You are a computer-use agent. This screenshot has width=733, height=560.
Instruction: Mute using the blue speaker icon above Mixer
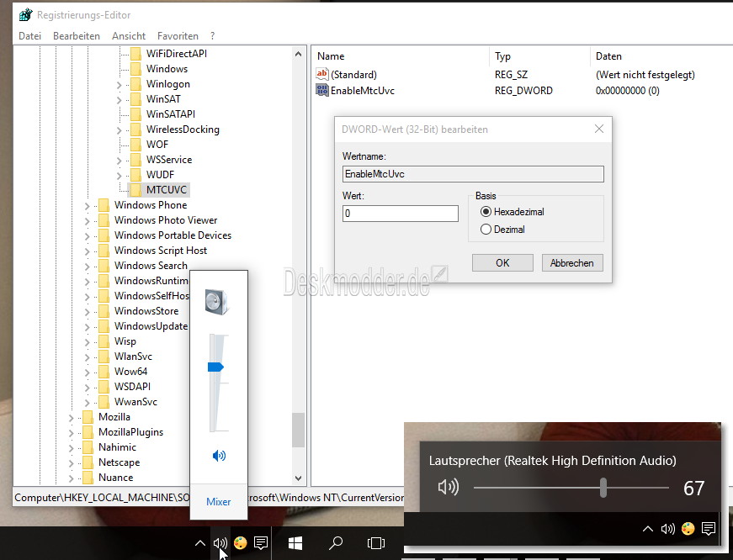click(x=219, y=456)
